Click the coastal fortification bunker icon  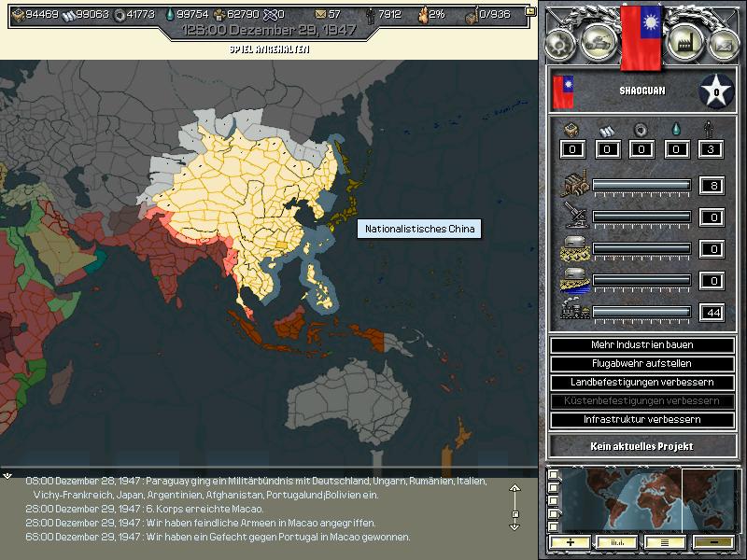point(575,279)
